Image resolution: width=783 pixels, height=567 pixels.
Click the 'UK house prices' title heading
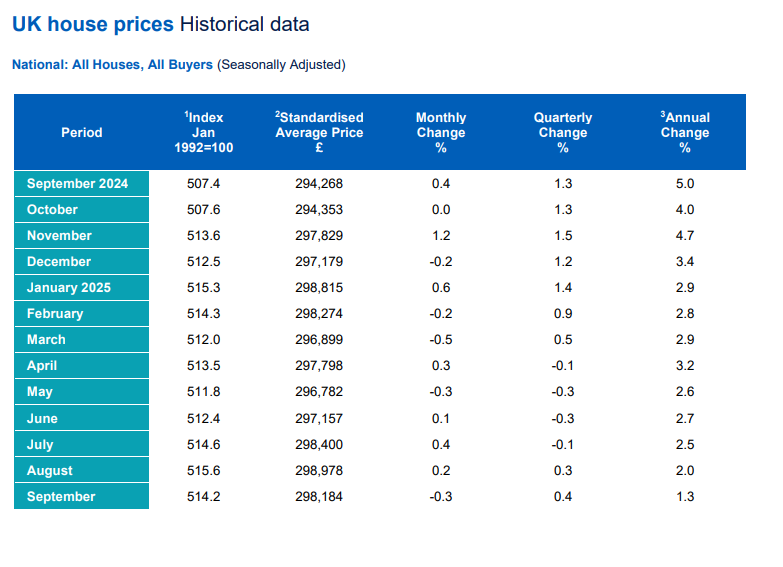93,24
